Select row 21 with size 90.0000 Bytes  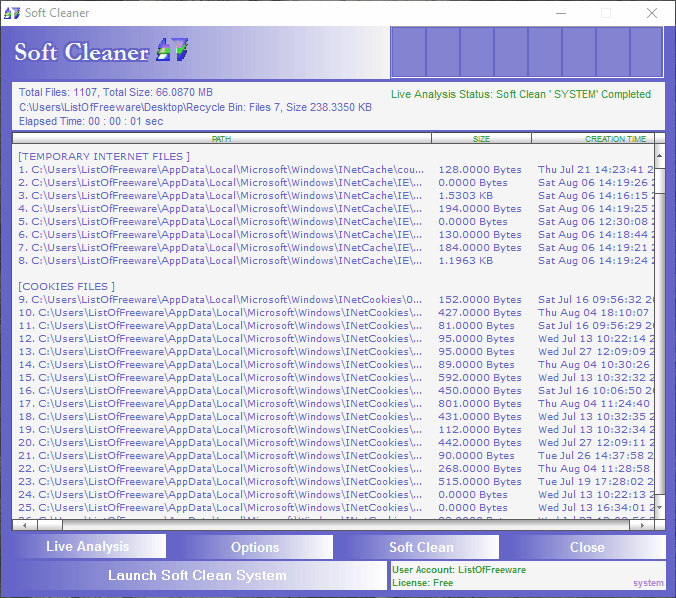335,456
